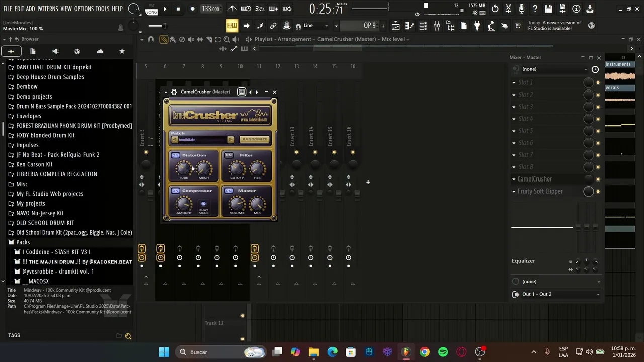
Task: Click the CamelCrusher Master VOLUME knob
Action: click(x=236, y=203)
